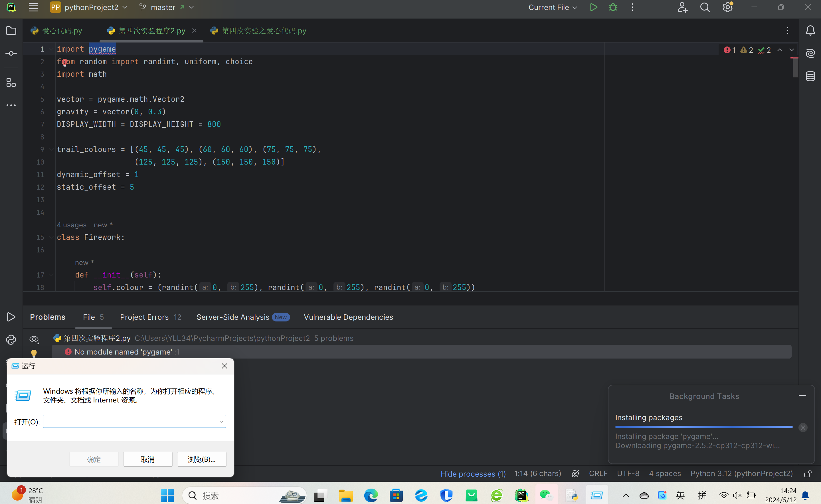Screen dimensions: 821x504
Task: Switch to 第四次实验之爱心代码.py tab
Action: point(258,31)
